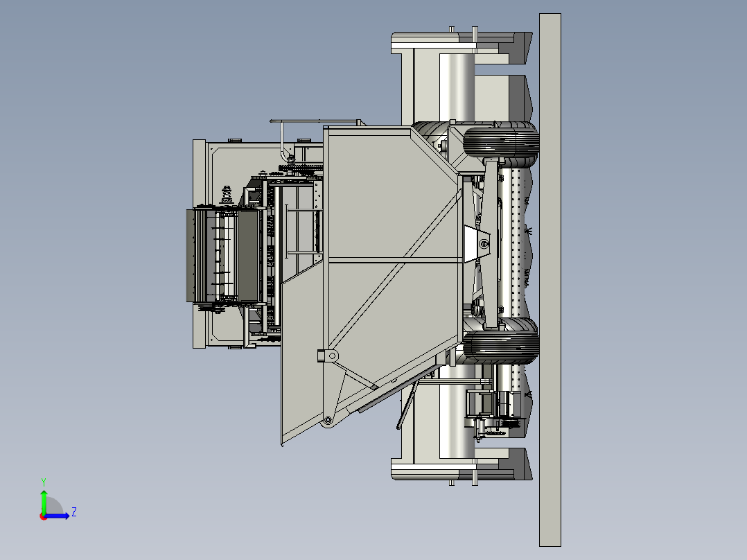
Task: Select the tall vertical ground plate at right
Action: coord(550,280)
